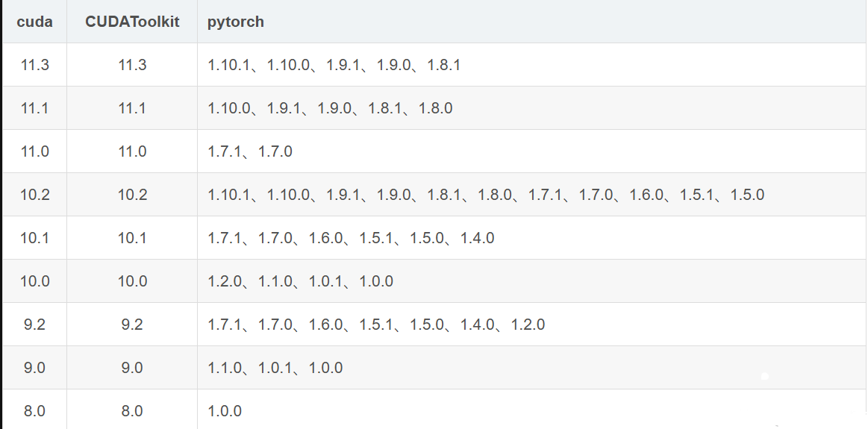868x429 pixels.
Task: Click pytorch 1.2.0、1.1.0 list for cuda 10.0
Action: tap(300, 281)
